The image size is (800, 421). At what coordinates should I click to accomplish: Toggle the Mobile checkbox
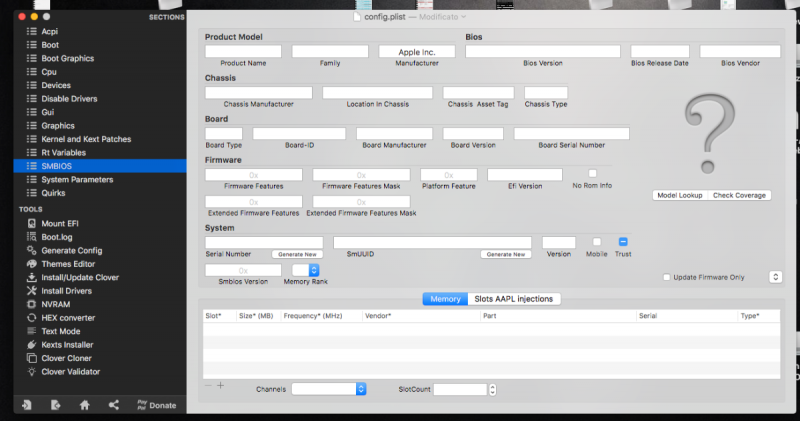point(596,242)
